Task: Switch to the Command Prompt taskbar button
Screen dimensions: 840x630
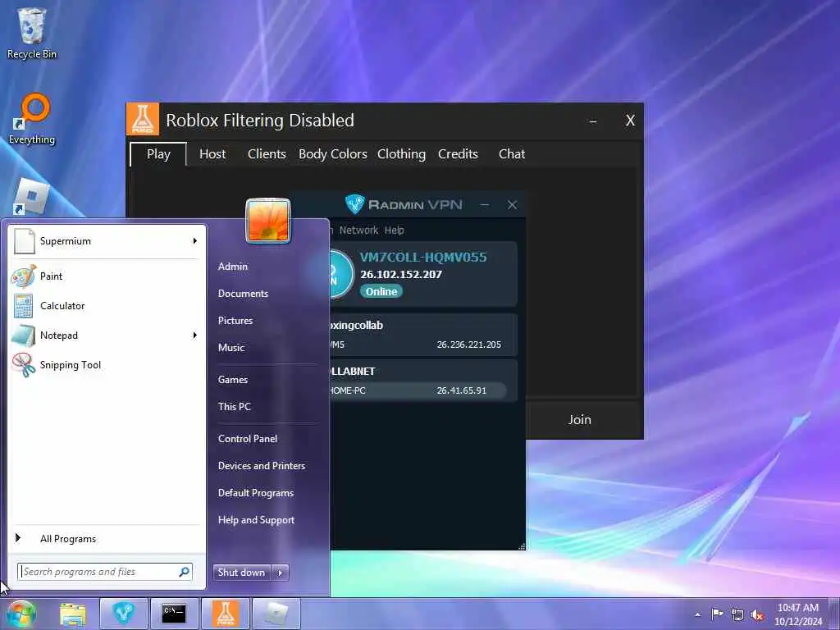Action: (174, 614)
